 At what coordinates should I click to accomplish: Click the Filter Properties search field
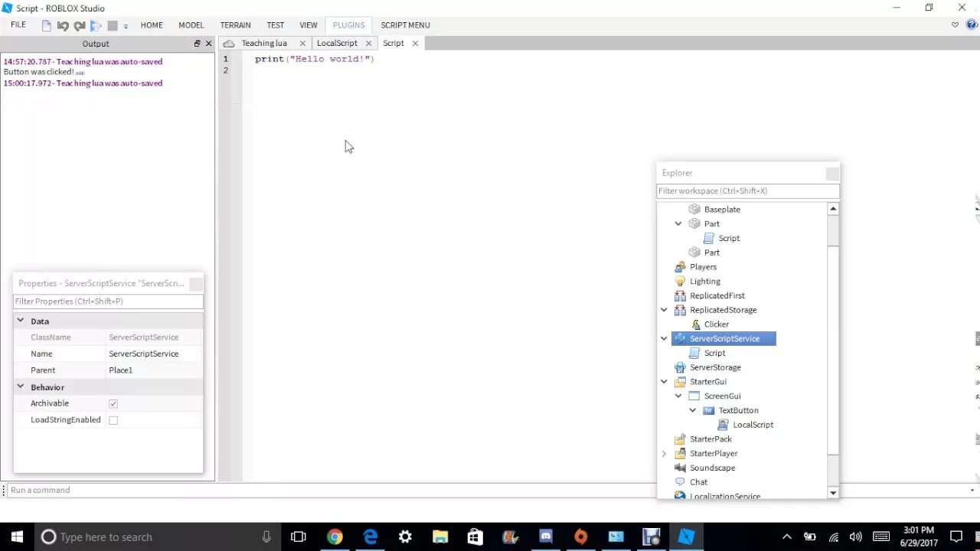pos(108,302)
